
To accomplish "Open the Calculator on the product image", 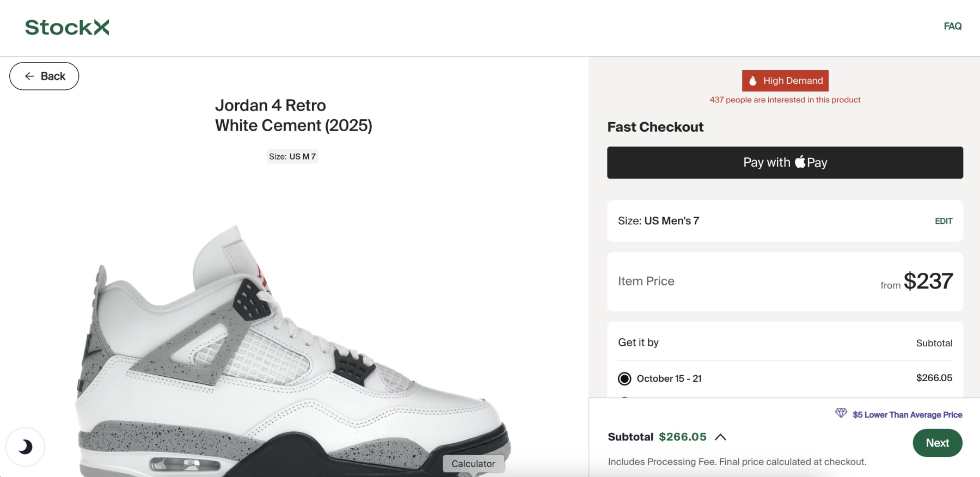I will tap(473, 463).
